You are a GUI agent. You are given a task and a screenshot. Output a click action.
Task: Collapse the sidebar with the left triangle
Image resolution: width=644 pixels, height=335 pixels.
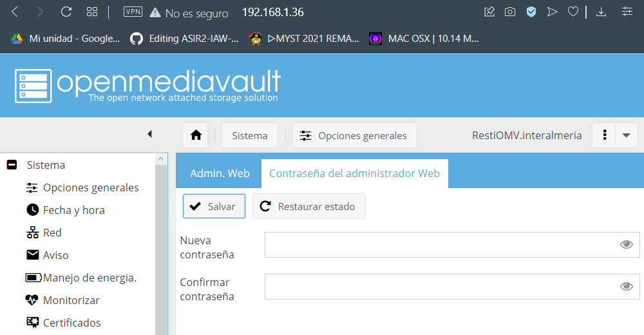tap(150, 134)
